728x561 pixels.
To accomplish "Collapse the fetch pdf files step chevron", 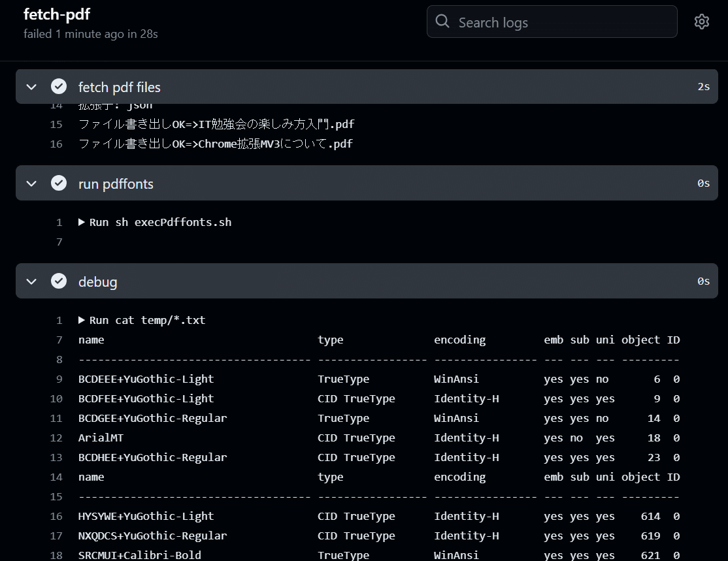I will tap(31, 87).
